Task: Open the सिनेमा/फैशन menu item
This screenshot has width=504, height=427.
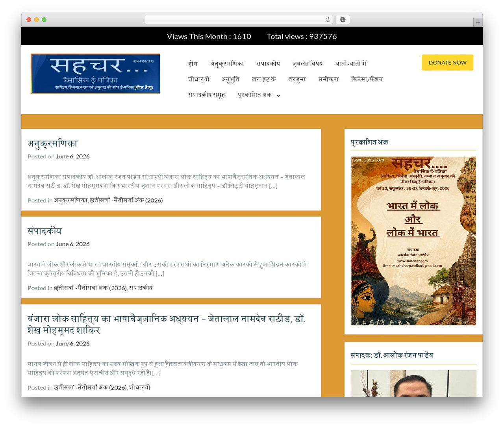Action: [367, 79]
